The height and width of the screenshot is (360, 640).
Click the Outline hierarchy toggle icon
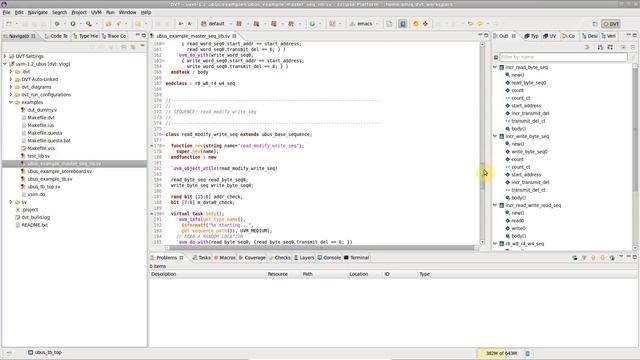610,47
